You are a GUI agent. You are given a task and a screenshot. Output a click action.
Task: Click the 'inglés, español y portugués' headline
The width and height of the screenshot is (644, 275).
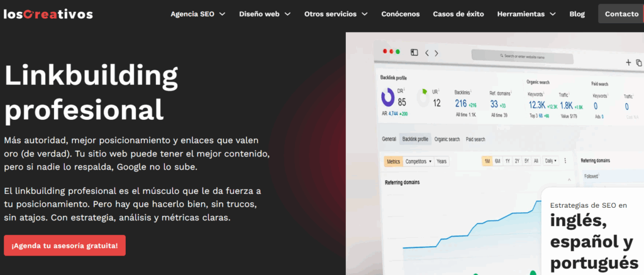594,241
